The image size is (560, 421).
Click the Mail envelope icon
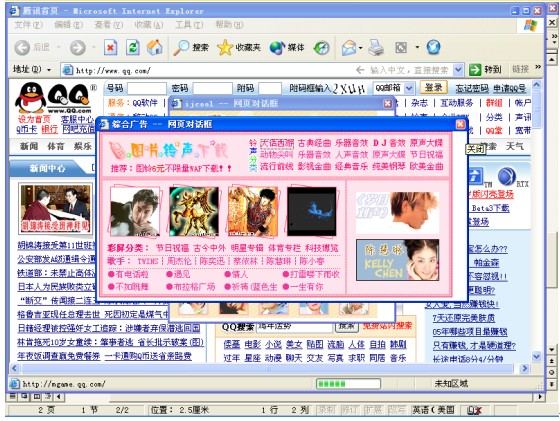(x=349, y=47)
